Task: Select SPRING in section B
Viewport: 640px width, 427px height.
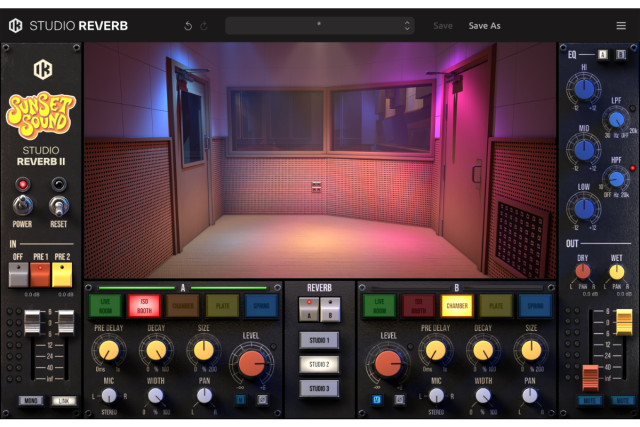Action: (x=535, y=306)
